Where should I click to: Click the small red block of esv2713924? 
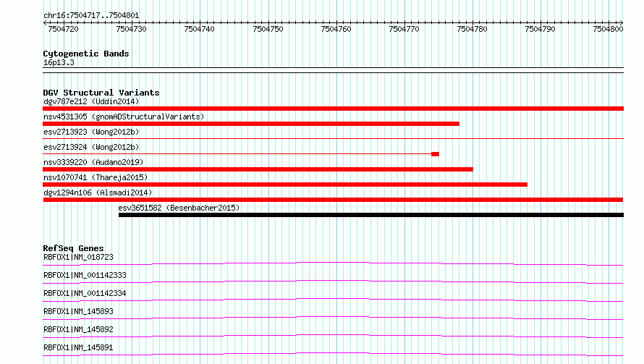coord(436,154)
